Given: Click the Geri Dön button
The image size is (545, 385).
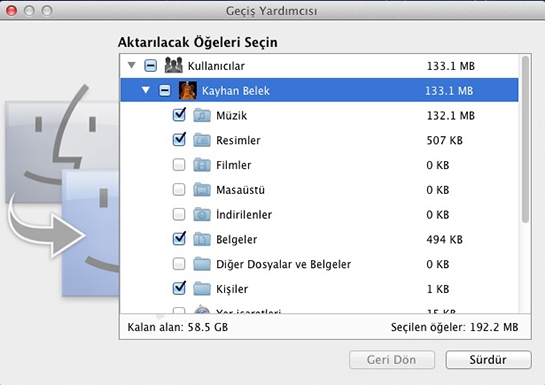Looking at the screenshot, I should (x=392, y=360).
